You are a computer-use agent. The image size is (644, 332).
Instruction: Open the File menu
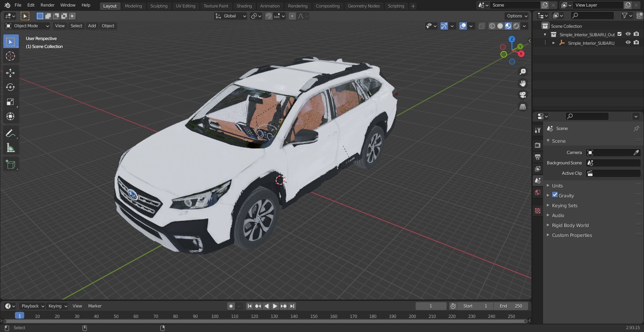click(x=18, y=5)
